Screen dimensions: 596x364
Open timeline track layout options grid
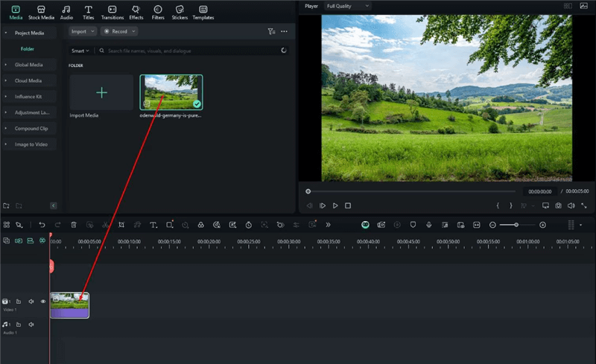click(x=571, y=225)
